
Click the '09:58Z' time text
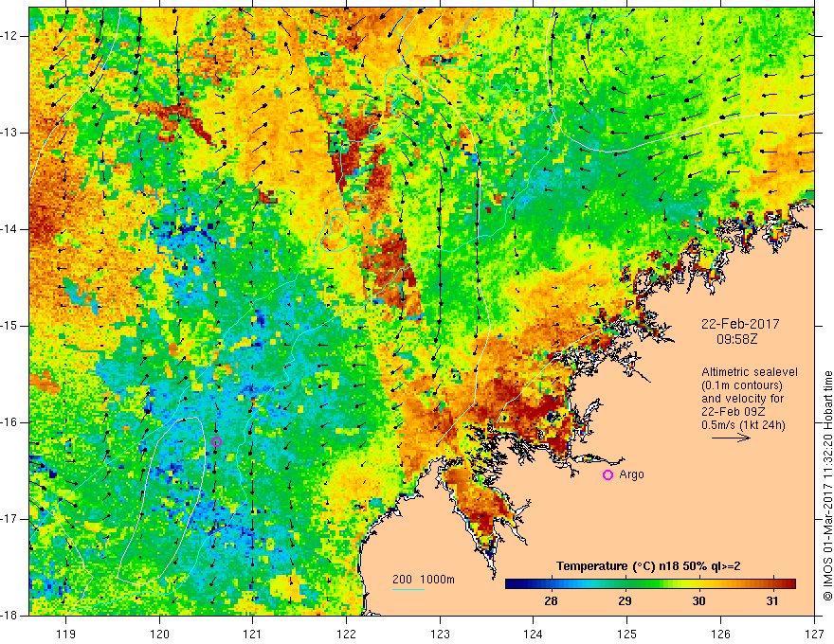tap(736, 338)
